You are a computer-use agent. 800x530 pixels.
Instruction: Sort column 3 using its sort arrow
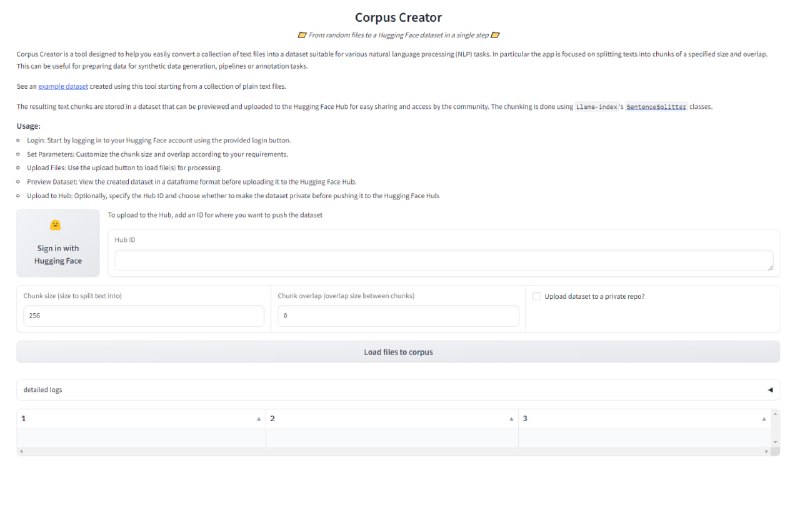point(764,418)
